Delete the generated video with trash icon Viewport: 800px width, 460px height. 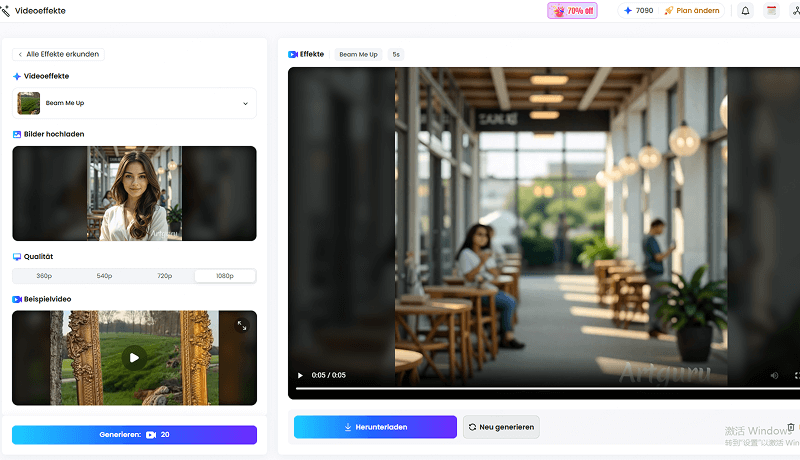pos(791,427)
